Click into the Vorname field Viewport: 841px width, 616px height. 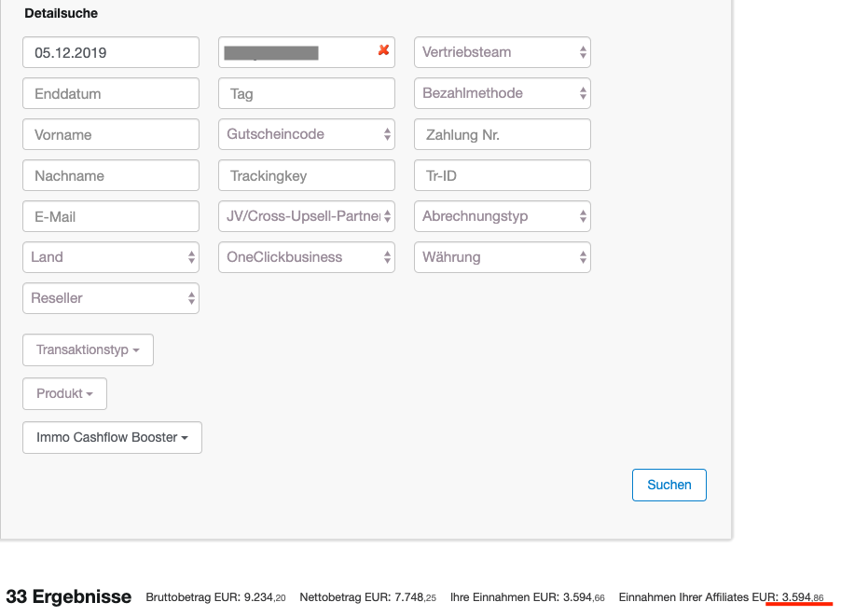[110, 134]
